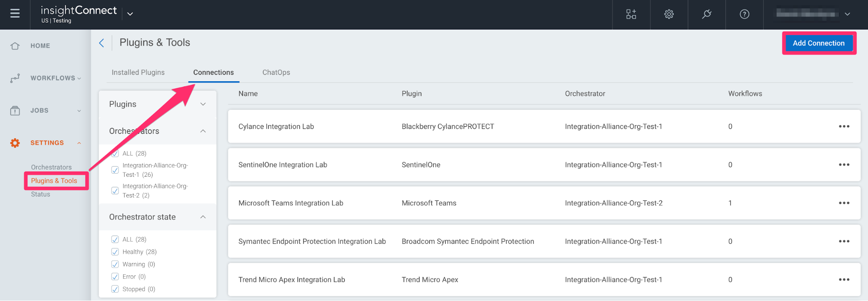Open Orchestrators link under Settings
The image size is (868, 301).
tap(51, 167)
